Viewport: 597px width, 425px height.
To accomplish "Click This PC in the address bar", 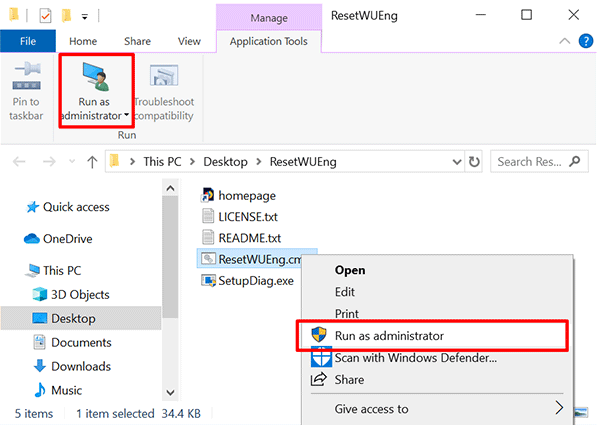I will tap(162, 162).
